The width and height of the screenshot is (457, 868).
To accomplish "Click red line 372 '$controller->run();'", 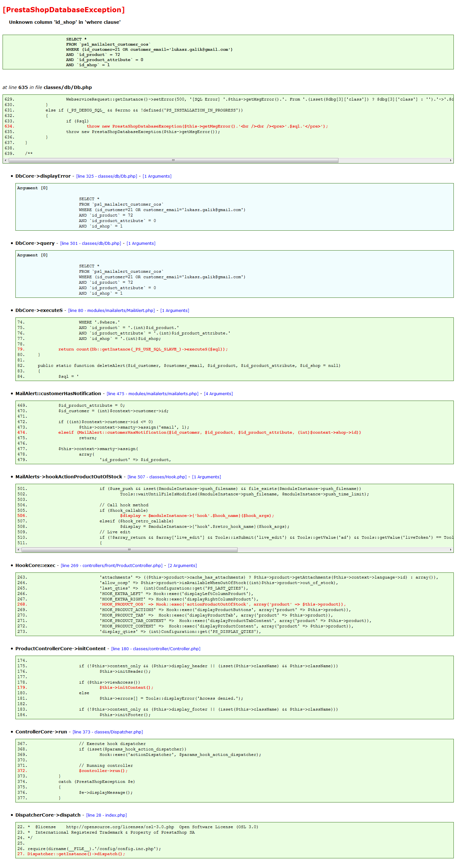I will tap(103, 771).
